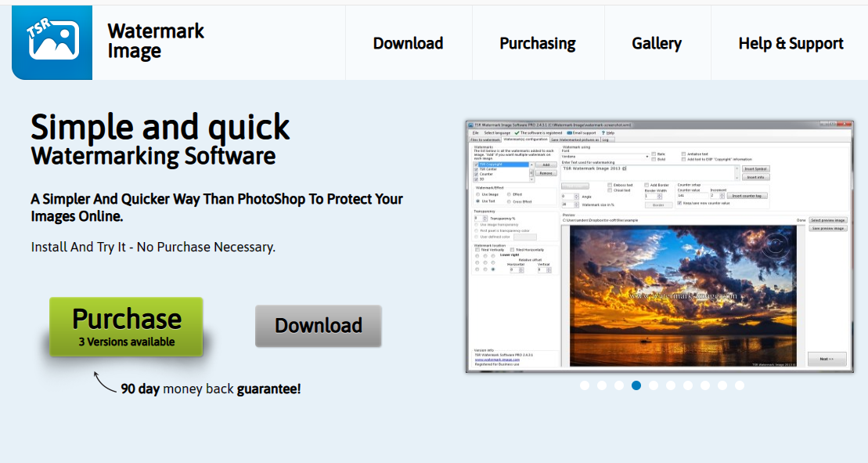This screenshot has height=463, width=868.
Task: Click the "Simple and quick" headline
Action: pyautogui.click(x=160, y=127)
